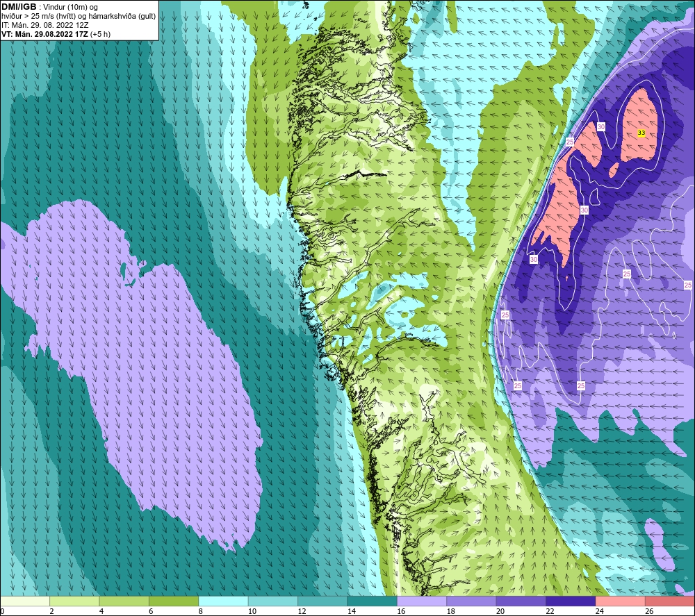Click the '16' tick label on color scale
This screenshot has height=616, width=695.
(x=401, y=611)
